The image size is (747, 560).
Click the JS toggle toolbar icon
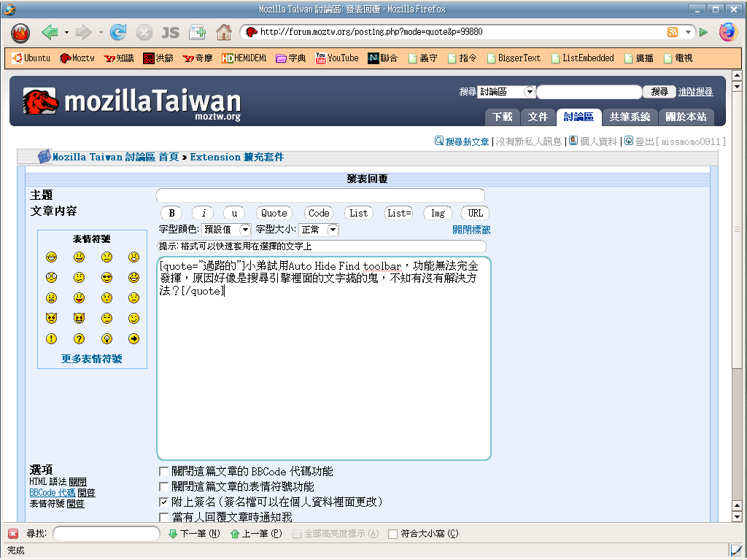click(x=170, y=32)
